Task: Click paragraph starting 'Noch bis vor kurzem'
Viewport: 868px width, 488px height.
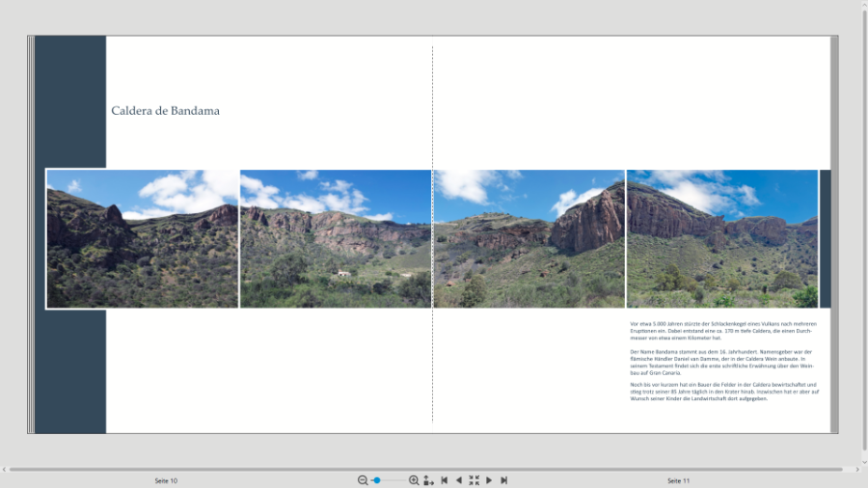Action: tap(724, 392)
